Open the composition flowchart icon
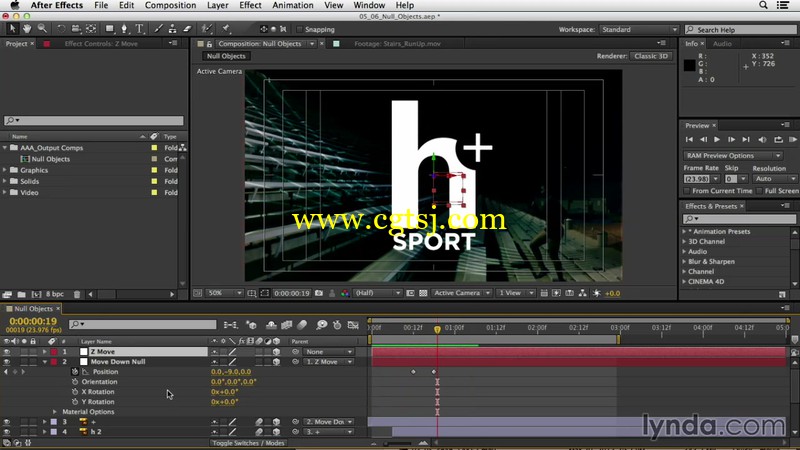800x450 pixels. [x=582, y=293]
